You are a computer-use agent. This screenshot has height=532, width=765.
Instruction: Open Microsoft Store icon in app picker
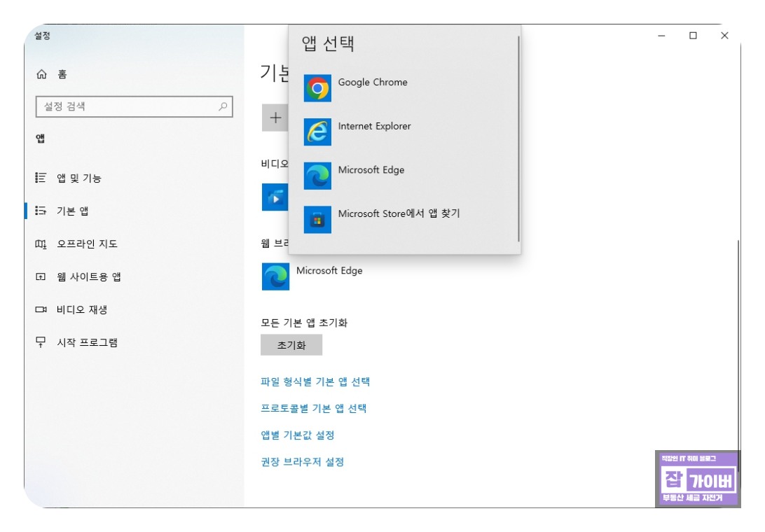tap(317, 219)
